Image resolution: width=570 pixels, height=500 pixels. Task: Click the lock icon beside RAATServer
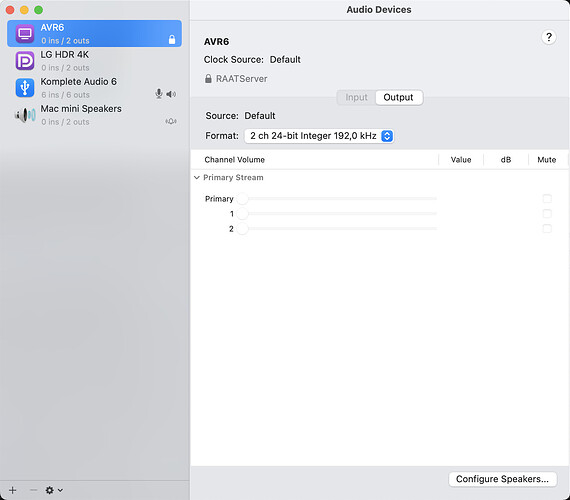click(208, 79)
